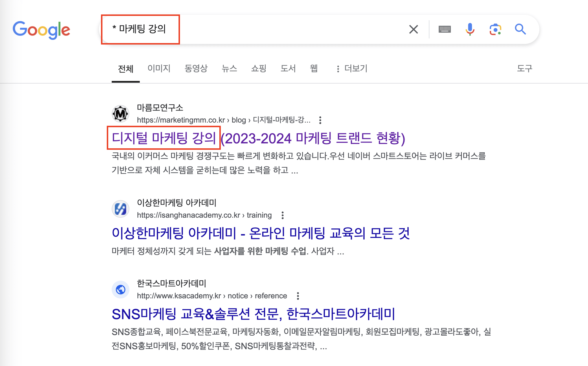
Task: Open the 도서 tab
Action: [x=288, y=69]
